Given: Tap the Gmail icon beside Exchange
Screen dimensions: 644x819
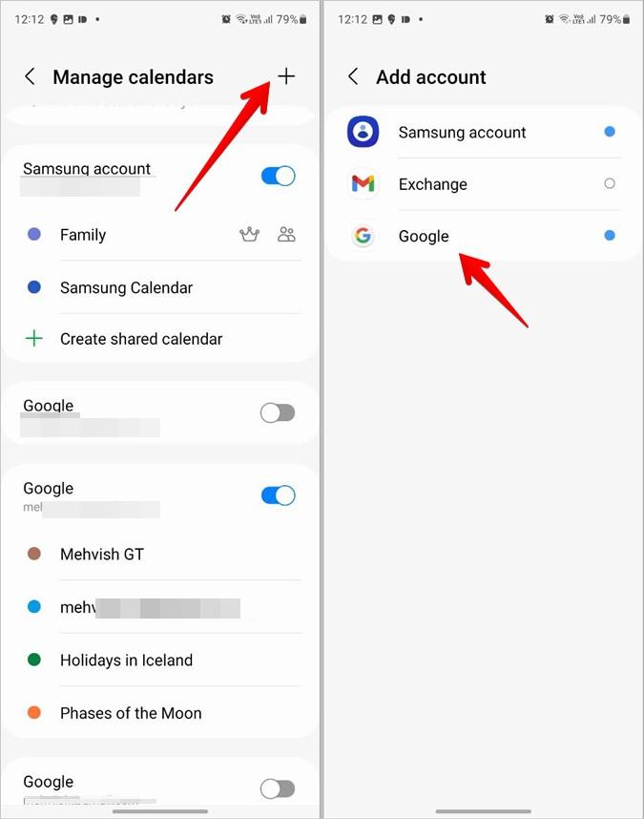Looking at the screenshot, I should 363,183.
